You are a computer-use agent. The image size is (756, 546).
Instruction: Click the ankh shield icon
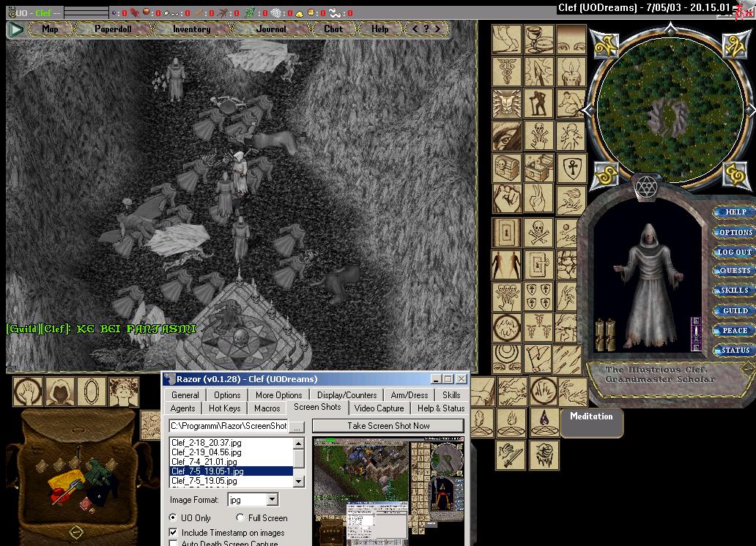(571, 168)
